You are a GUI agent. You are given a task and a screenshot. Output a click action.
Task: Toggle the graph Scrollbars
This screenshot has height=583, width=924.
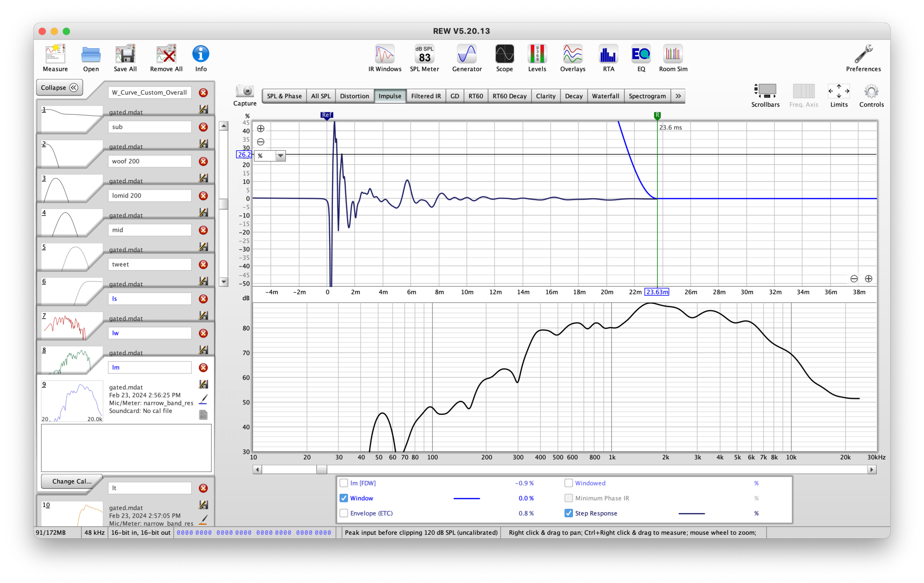pos(765,95)
